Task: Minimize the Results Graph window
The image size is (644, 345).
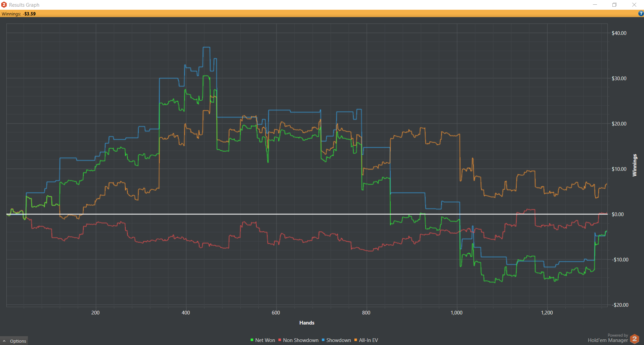Action: click(595, 5)
